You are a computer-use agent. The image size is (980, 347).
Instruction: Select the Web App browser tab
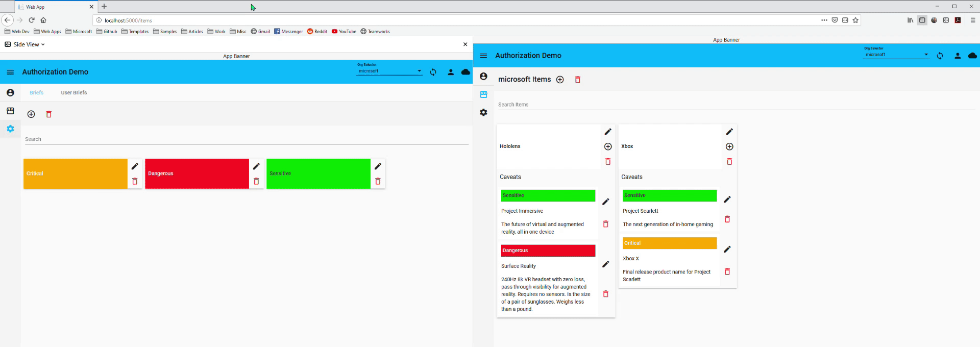(56, 7)
